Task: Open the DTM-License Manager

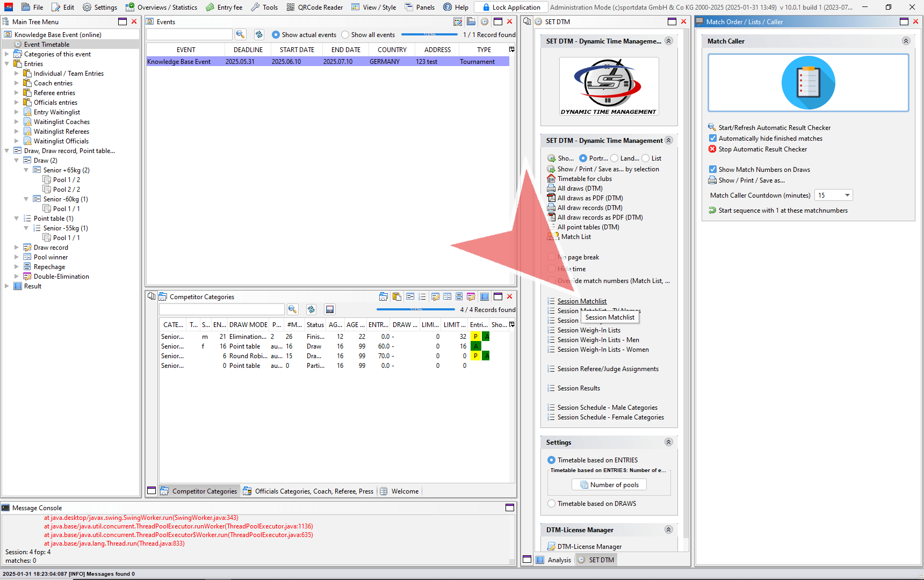Action: [589, 547]
